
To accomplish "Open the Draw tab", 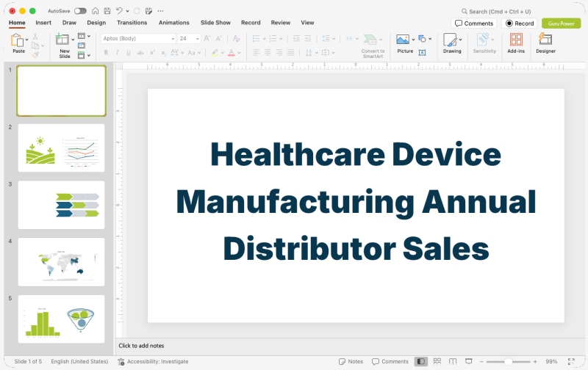I will [69, 23].
